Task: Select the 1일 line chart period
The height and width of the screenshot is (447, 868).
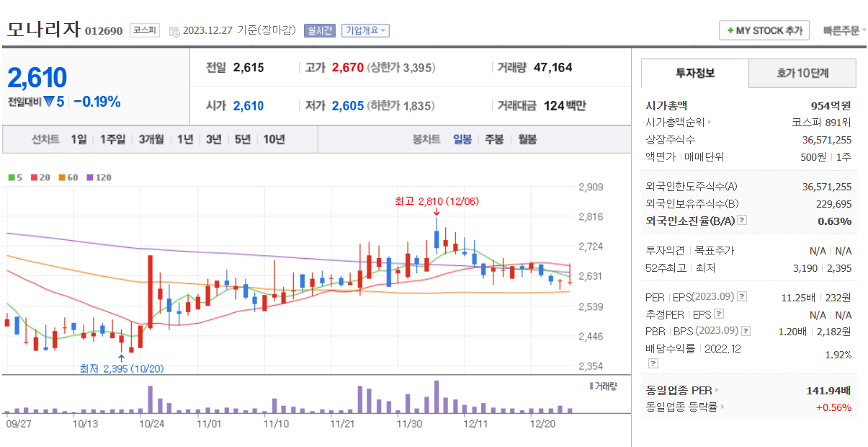Action: (79, 140)
